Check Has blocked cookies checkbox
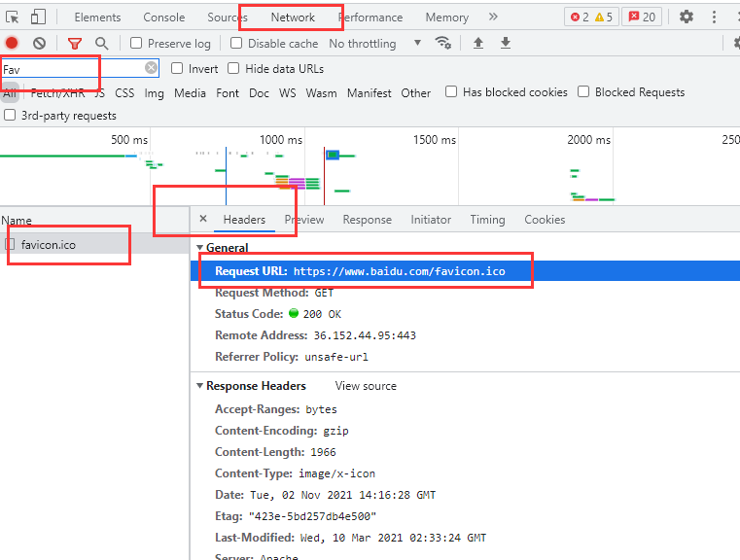The width and height of the screenshot is (740, 560). point(451,91)
